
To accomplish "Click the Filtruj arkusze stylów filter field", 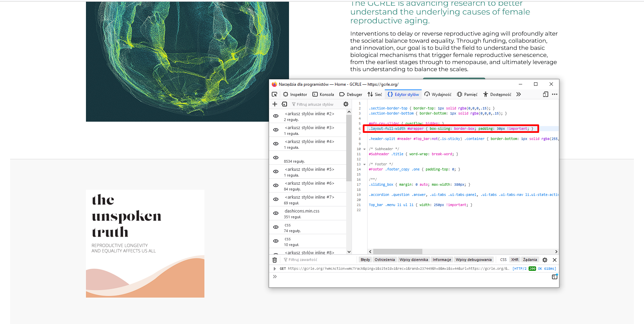I will coord(315,104).
